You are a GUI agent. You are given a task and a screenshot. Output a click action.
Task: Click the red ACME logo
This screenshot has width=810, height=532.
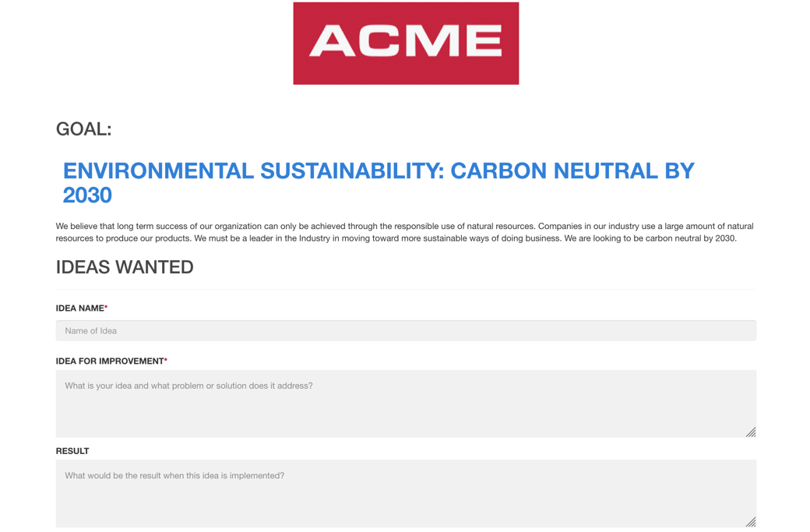(x=406, y=43)
